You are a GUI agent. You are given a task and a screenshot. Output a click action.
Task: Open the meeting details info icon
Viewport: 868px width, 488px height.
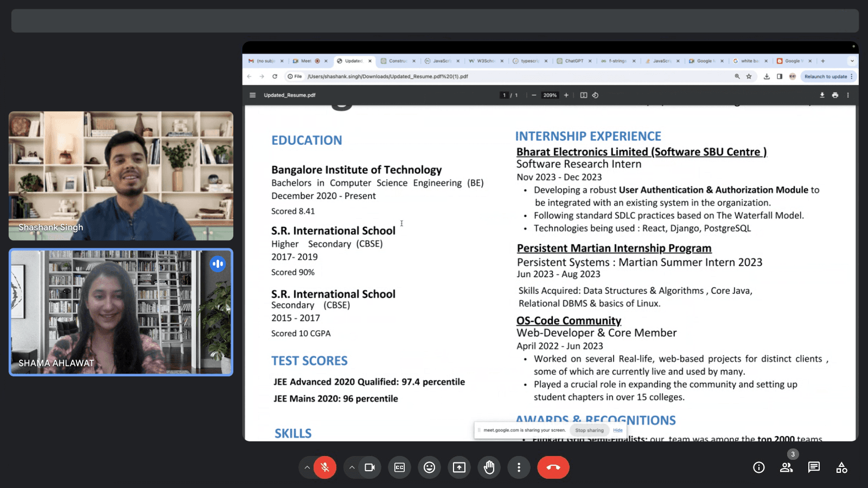(x=758, y=467)
